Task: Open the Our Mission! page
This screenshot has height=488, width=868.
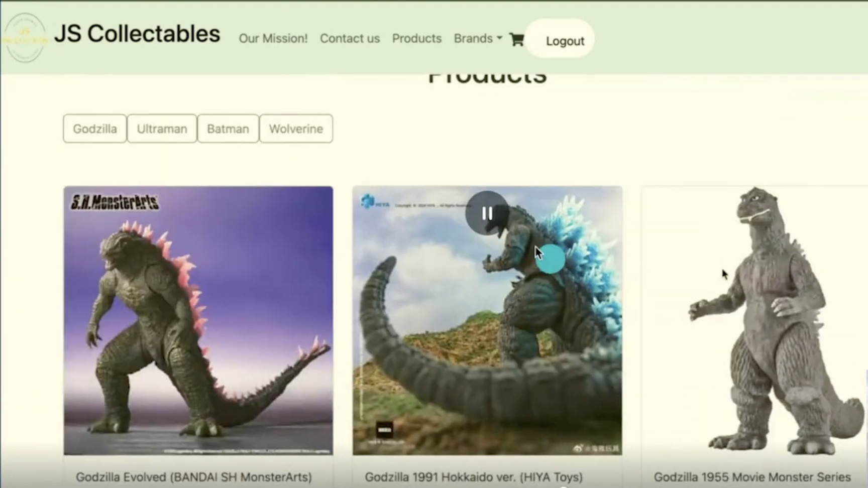Action: [273, 39]
